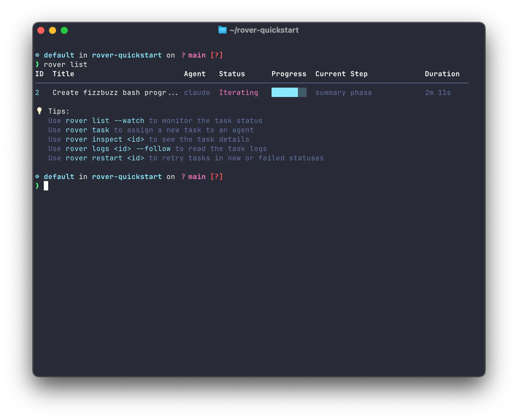Select the [?] git status indicator

pyautogui.click(x=216, y=55)
